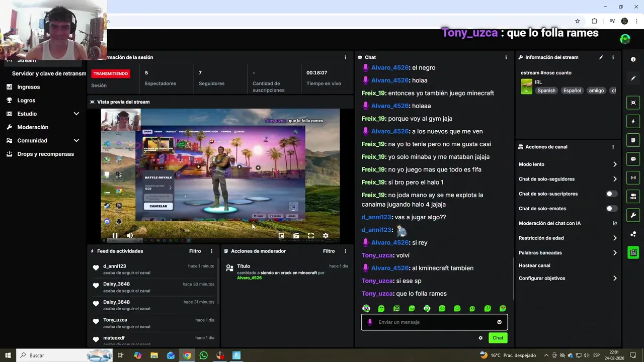Image resolution: width=644 pixels, height=362 pixels.
Task: Open Feed de actividades three-dot menu
Action: tap(211, 251)
